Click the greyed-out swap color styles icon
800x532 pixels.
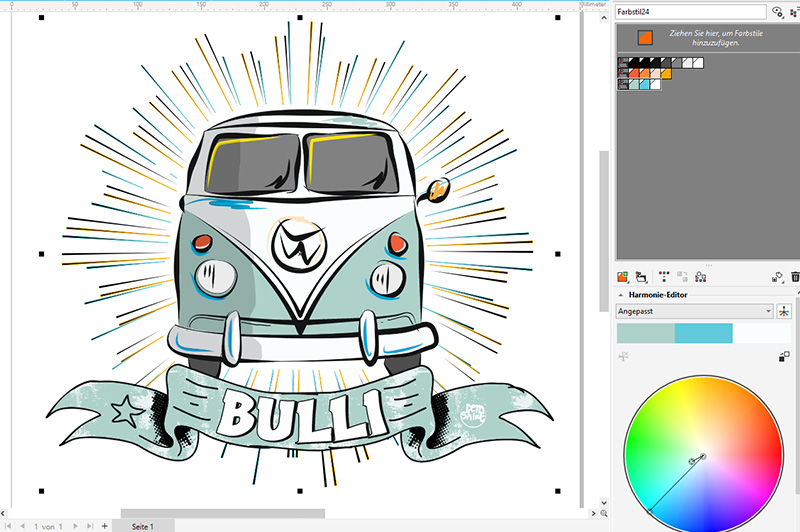coord(683,276)
